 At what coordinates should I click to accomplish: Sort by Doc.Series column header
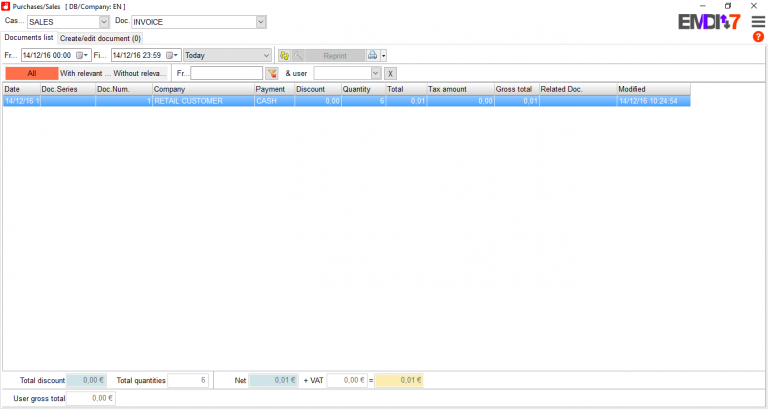click(x=68, y=89)
